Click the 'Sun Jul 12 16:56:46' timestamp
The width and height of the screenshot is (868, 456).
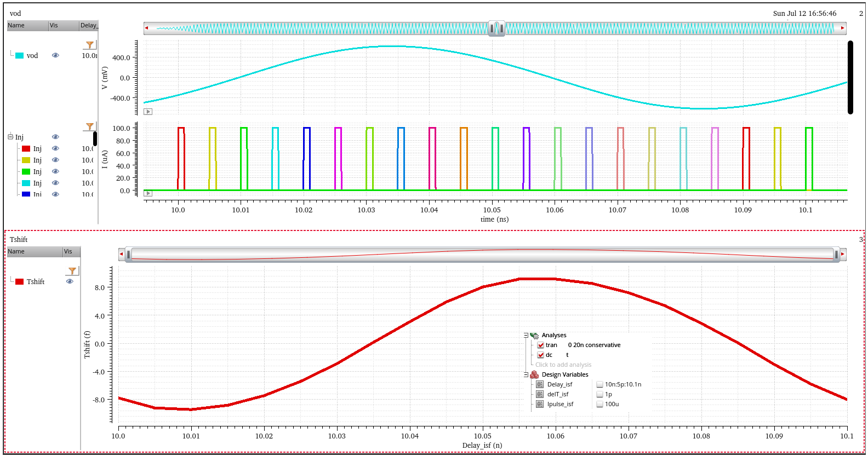[804, 13]
